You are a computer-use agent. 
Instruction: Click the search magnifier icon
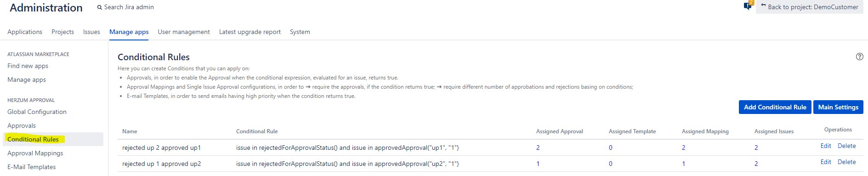(x=99, y=7)
